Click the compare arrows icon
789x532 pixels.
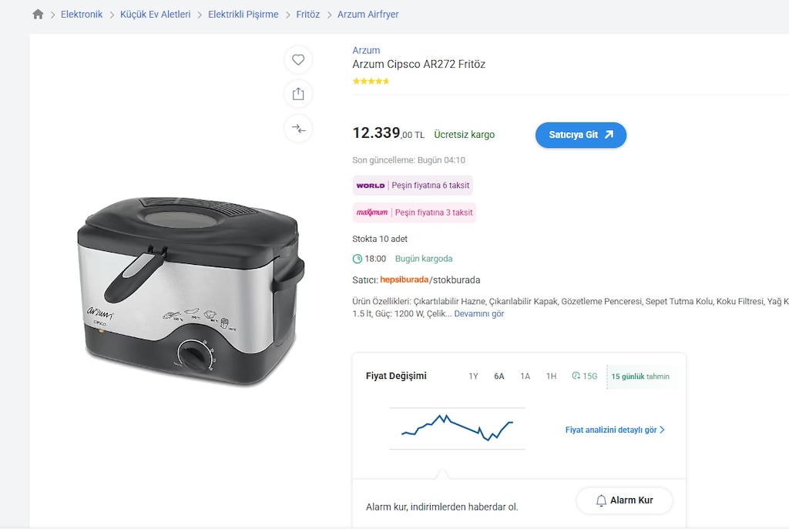(x=298, y=129)
